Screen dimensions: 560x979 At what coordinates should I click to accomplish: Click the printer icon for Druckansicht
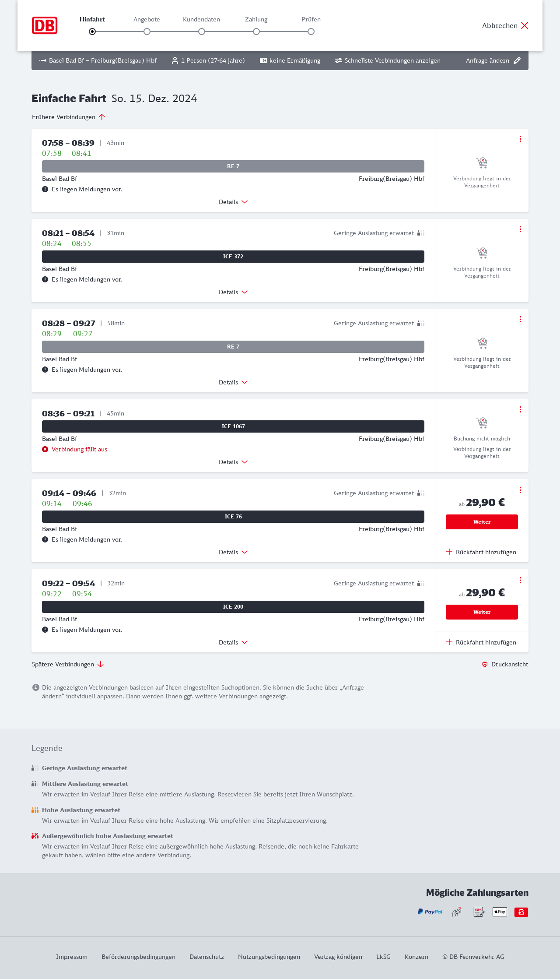coord(485,664)
